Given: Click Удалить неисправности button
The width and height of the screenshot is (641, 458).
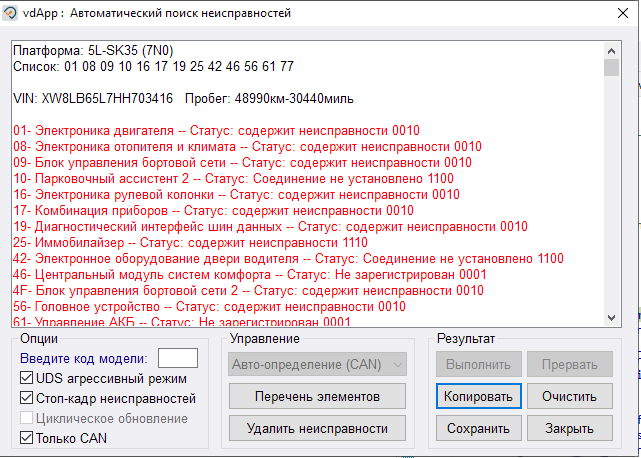Looking at the screenshot, I should click(317, 428).
